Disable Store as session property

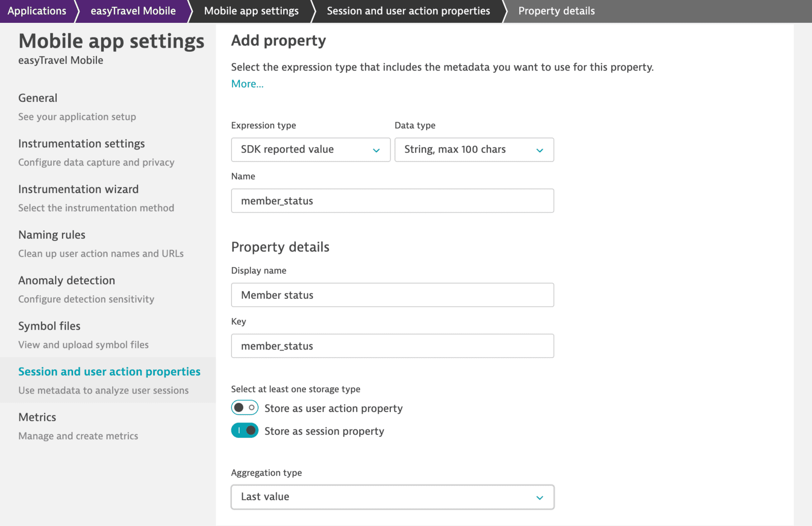pos(245,430)
